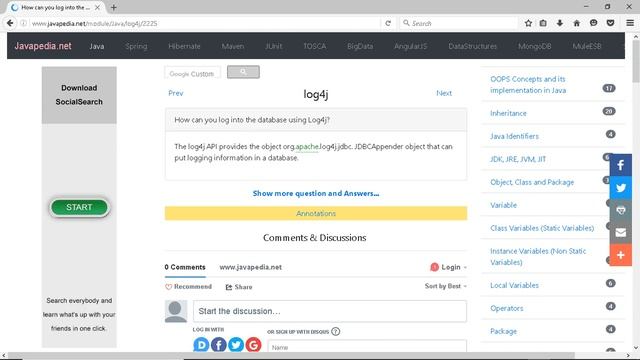Open the browser hamburger menu
The width and height of the screenshot is (640, 360).
630,23
